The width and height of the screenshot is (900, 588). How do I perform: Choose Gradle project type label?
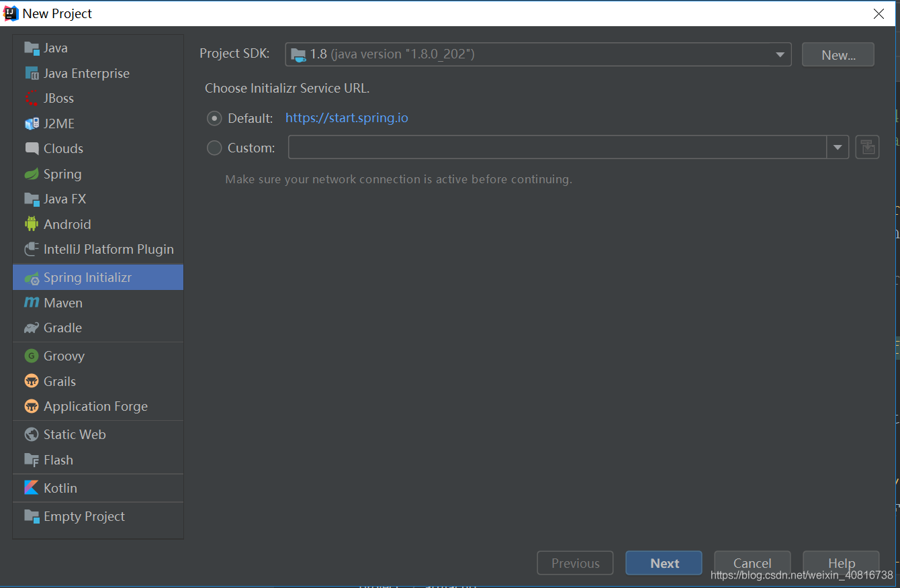[x=62, y=328]
